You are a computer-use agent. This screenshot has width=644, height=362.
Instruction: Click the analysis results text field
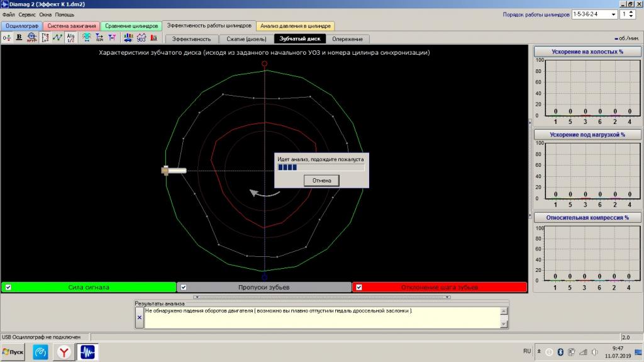click(323, 317)
